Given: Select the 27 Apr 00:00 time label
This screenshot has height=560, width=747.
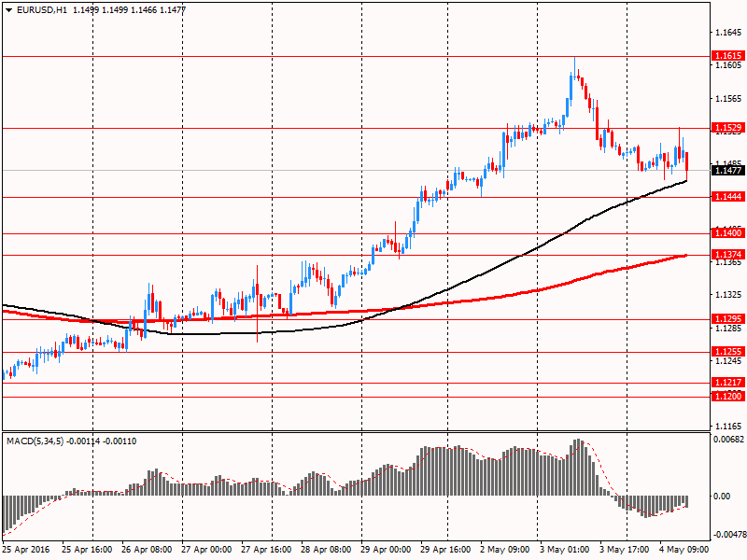Looking at the screenshot, I should pos(206,550).
